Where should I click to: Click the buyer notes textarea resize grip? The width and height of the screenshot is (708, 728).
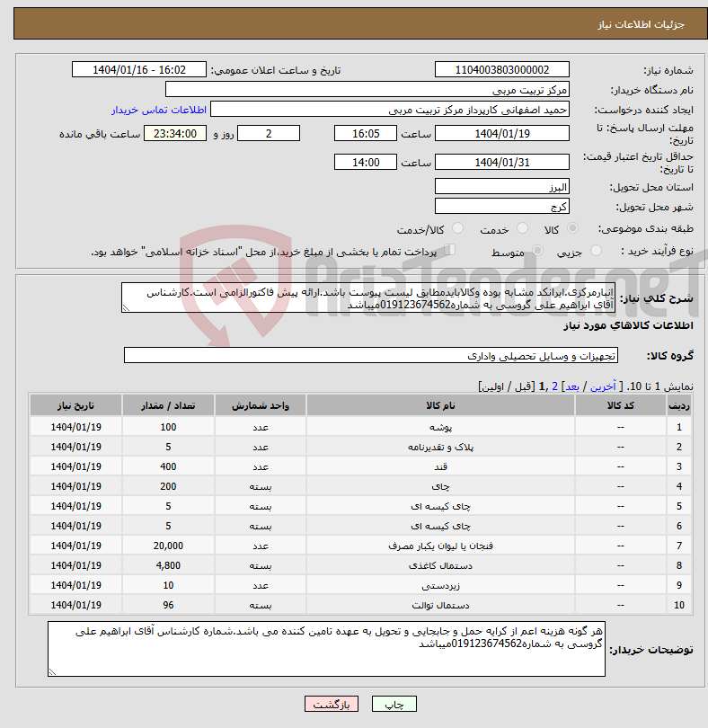52,671
